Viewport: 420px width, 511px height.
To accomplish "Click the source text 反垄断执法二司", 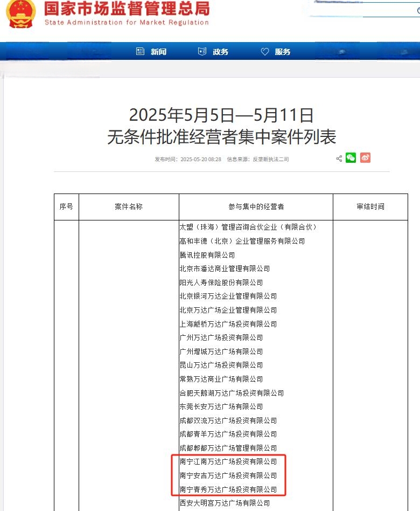I will (x=271, y=160).
